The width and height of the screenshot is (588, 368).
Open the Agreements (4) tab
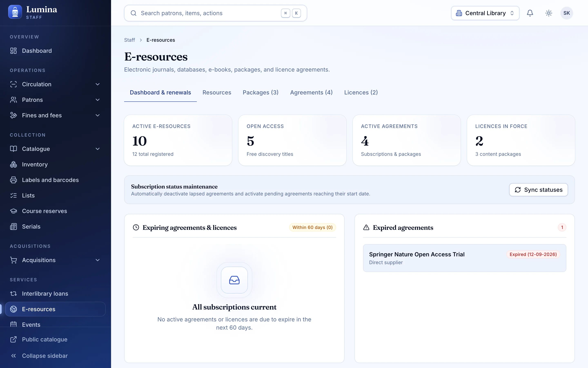311,92
